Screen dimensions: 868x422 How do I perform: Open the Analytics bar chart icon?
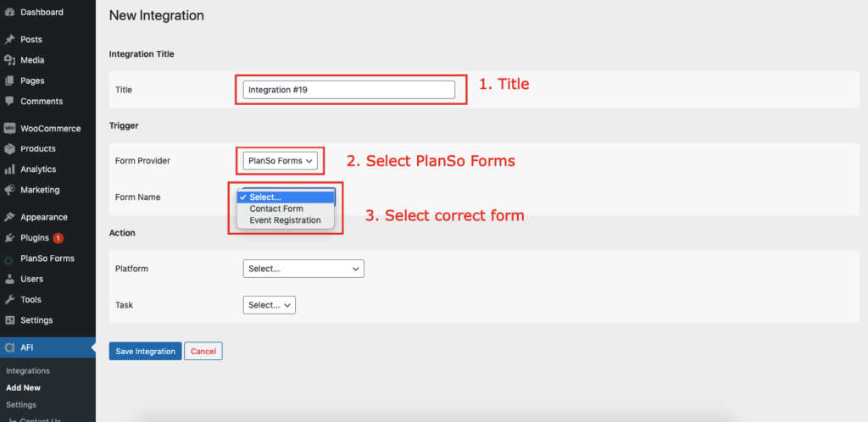tap(8, 169)
